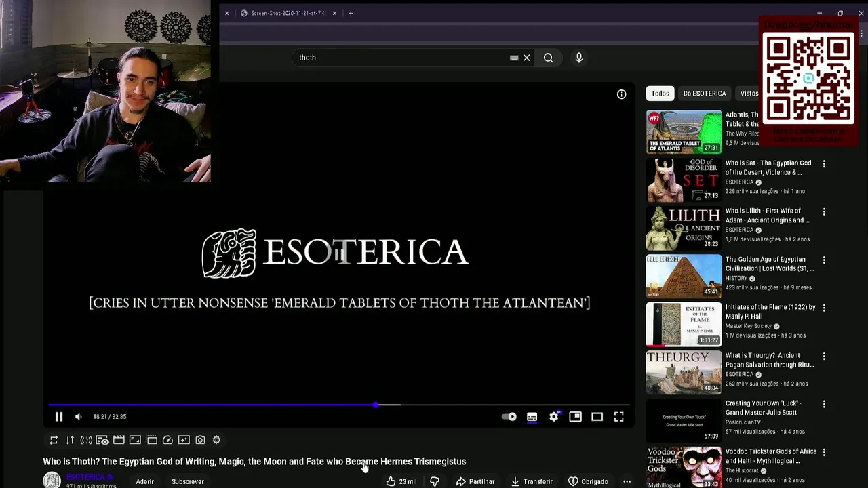Click the panel with eye extension icon
868x488 pixels.
[x=102, y=440]
